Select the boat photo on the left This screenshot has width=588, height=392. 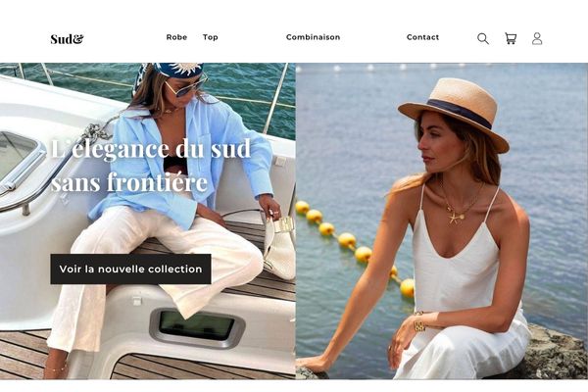click(x=148, y=220)
